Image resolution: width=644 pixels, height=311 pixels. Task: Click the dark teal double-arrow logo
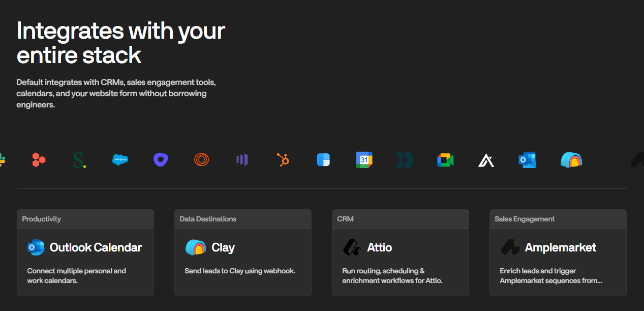405,160
